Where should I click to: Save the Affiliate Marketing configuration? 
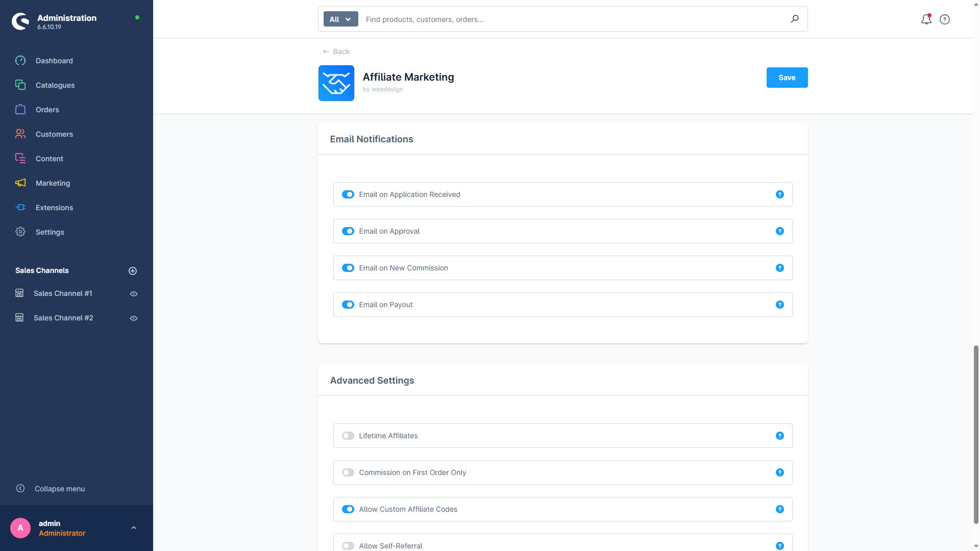point(787,78)
